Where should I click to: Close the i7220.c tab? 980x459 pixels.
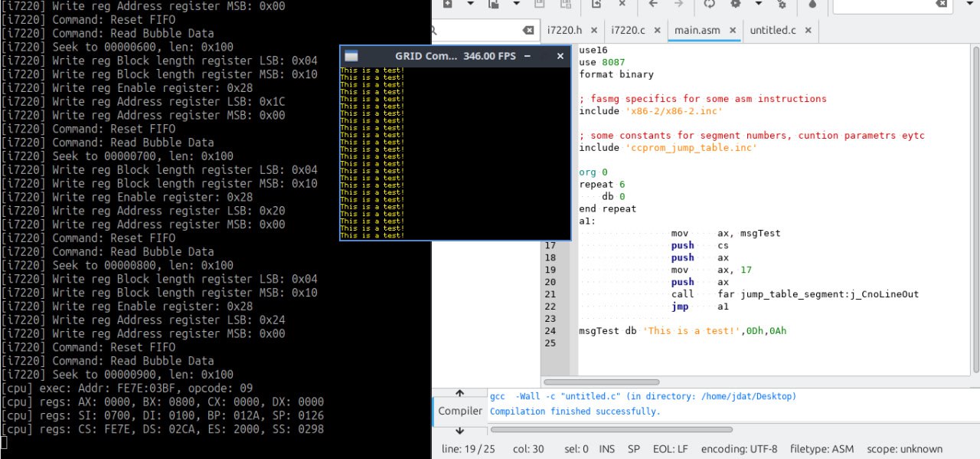[655, 31]
